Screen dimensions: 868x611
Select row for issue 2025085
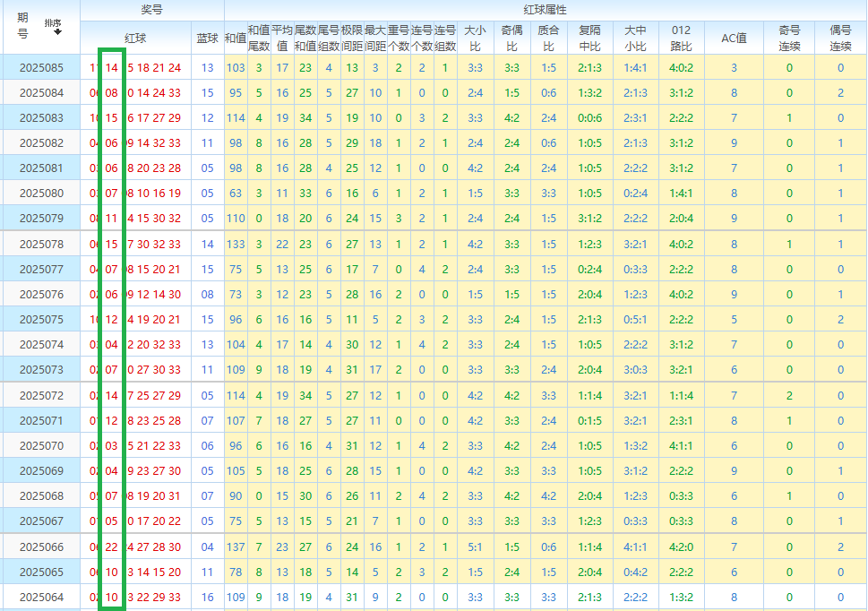tap(41, 67)
